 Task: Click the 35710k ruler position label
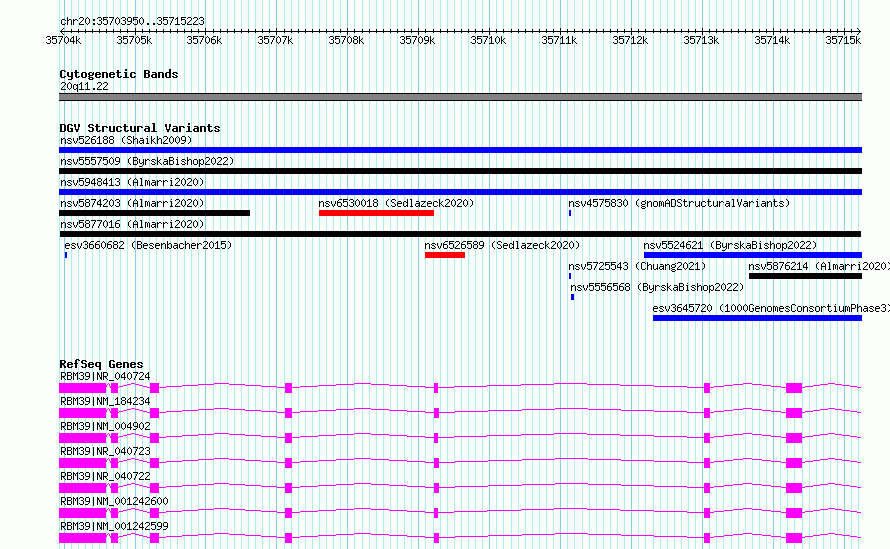(488, 40)
